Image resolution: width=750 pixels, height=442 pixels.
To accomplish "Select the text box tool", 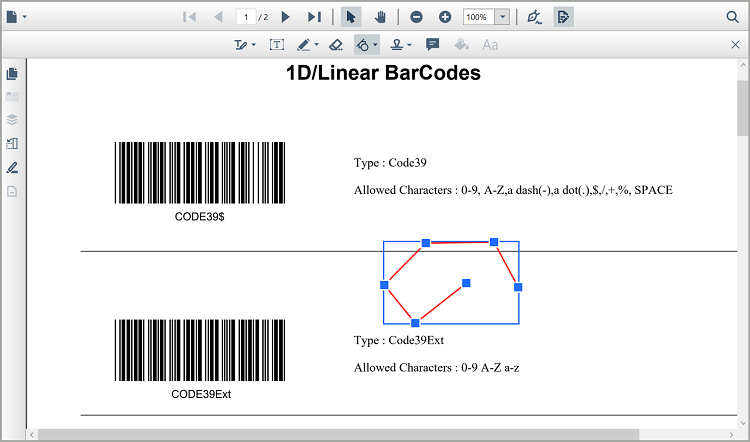I will [277, 45].
